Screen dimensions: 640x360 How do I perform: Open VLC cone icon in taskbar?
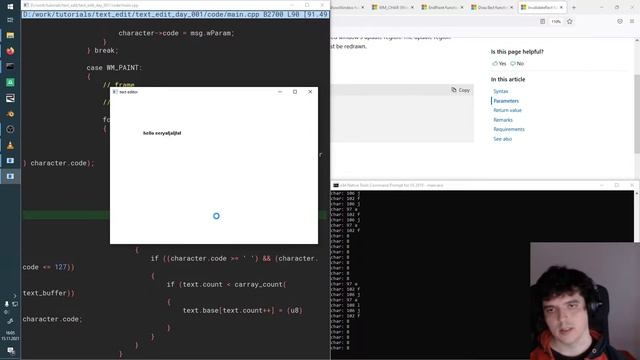pyautogui.click(x=10, y=145)
